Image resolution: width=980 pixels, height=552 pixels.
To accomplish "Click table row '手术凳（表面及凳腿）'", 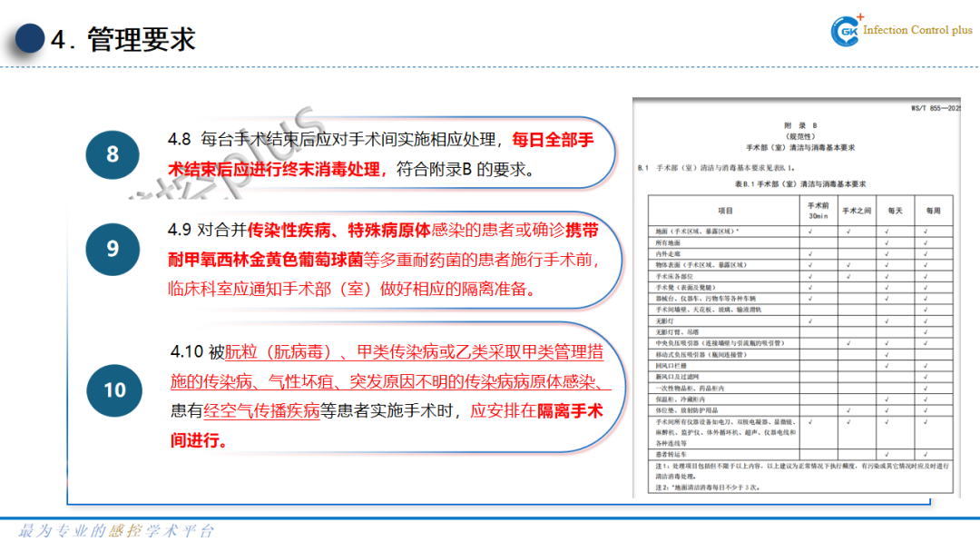I will point(800,288).
